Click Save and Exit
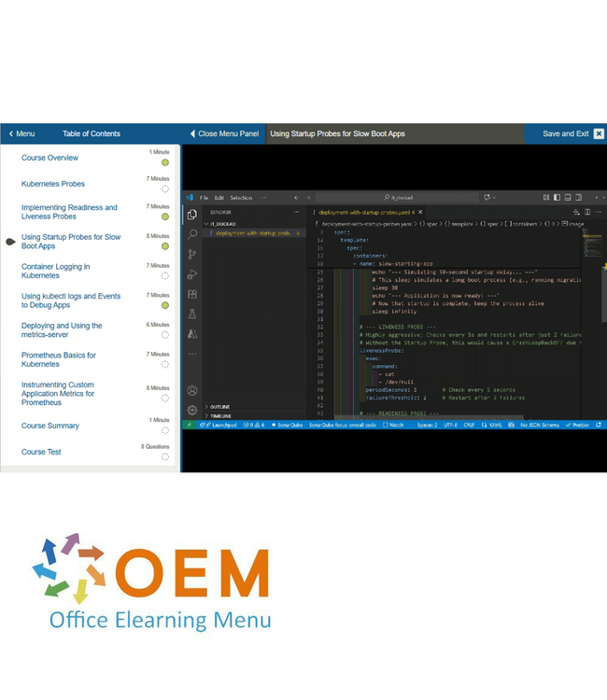This screenshot has width=607, height=700. pyautogui.click(x=566, y=133)
